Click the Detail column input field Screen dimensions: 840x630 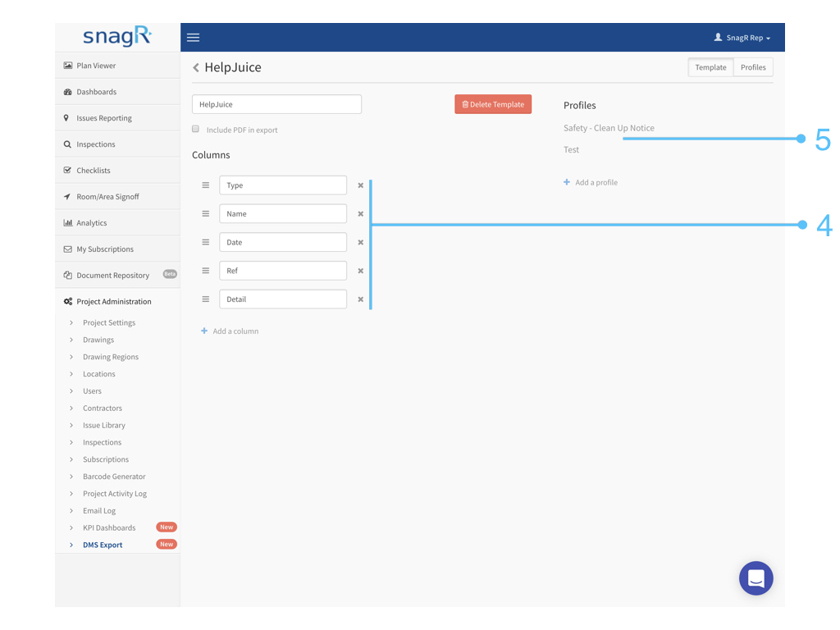(283, 299)
